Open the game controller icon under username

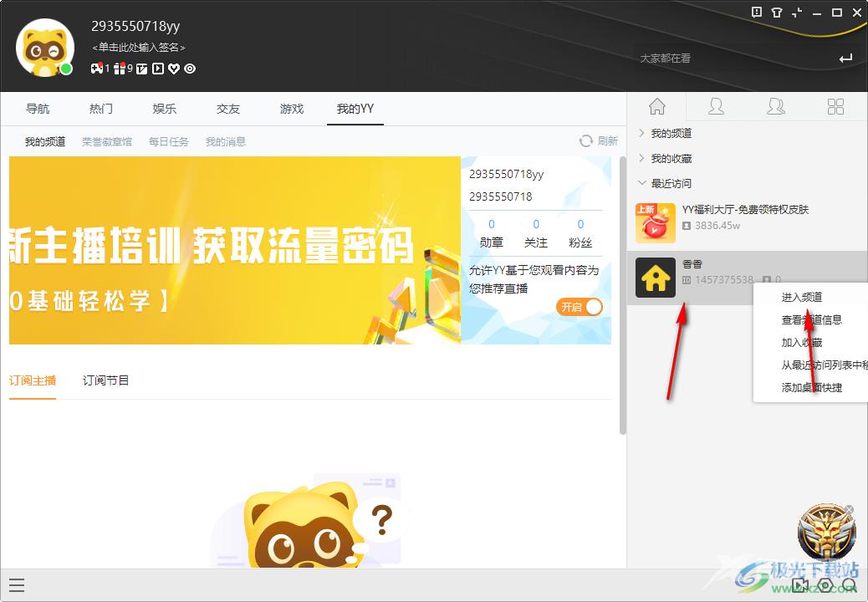coord(97,69)
